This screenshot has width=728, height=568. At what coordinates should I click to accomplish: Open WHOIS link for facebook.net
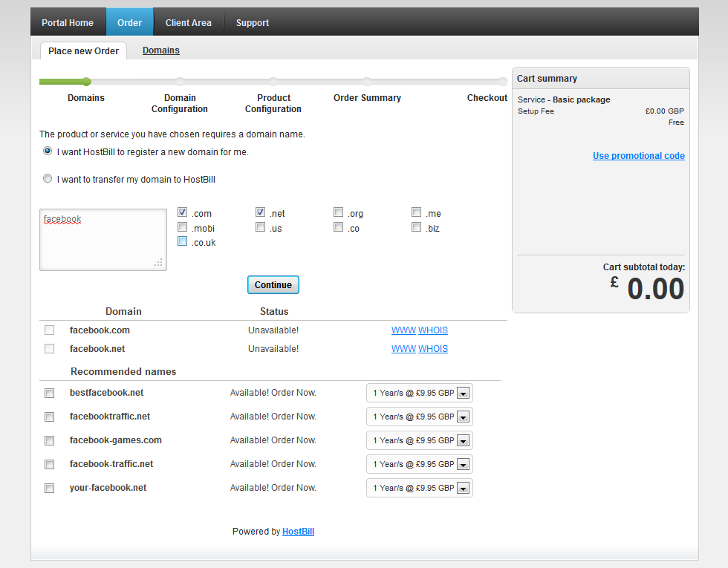[x=433, y=348]
